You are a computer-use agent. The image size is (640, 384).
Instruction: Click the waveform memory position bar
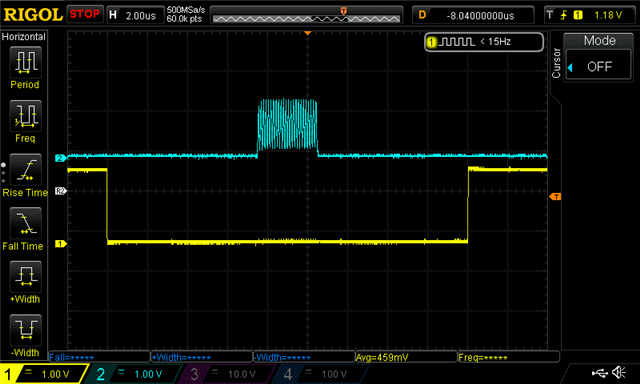tap(306, 16)
